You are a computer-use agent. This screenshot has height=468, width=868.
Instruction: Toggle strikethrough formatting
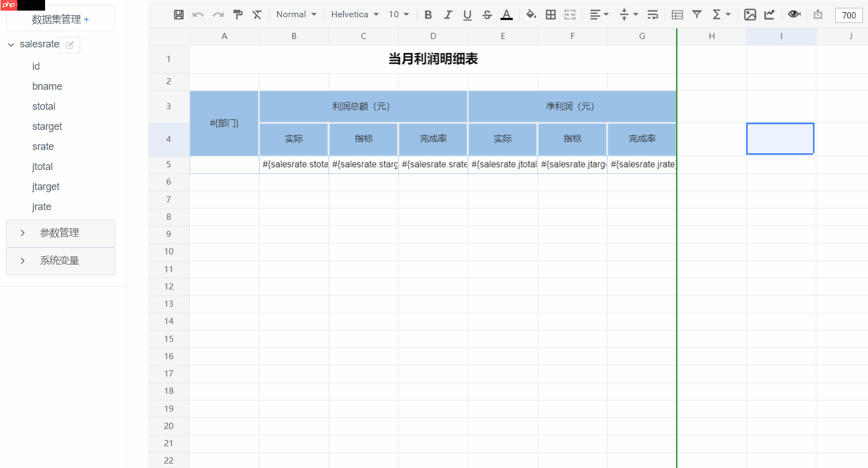click(x=487, y=14)
